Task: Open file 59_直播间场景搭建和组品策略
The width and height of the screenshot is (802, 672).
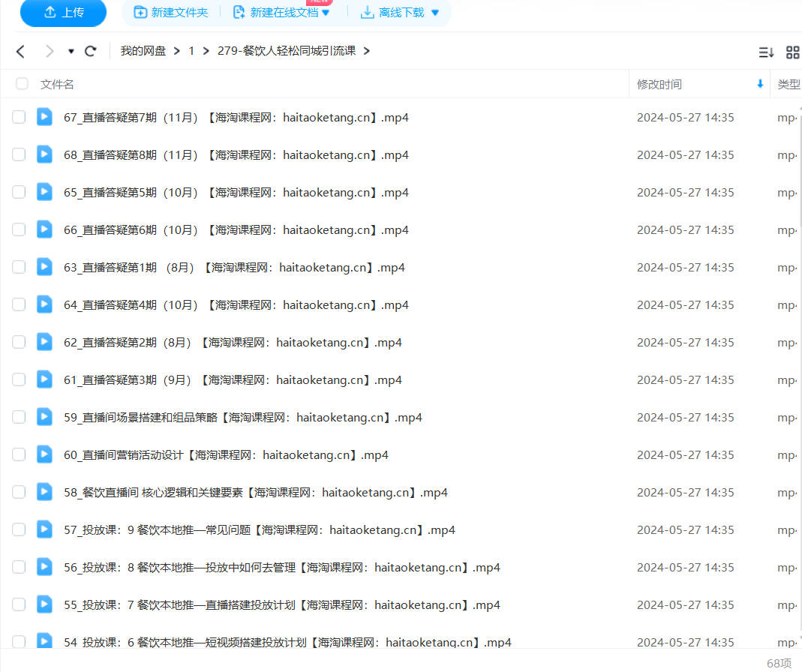Action: 243,418
